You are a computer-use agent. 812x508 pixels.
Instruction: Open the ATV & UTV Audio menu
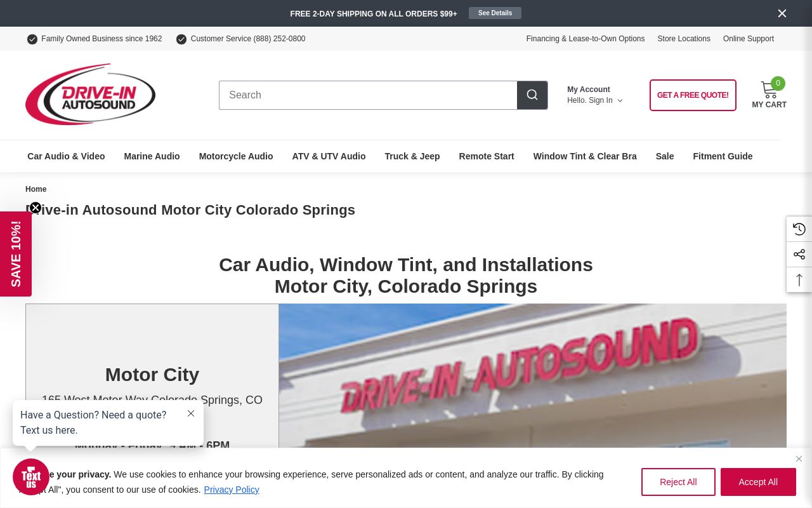(x=329, y=156)
